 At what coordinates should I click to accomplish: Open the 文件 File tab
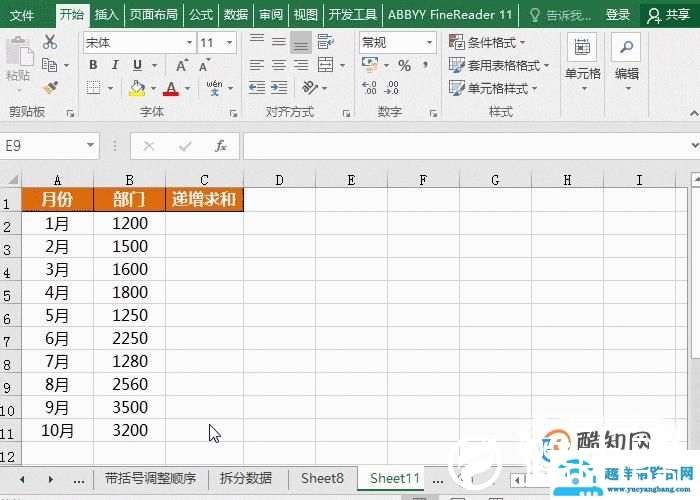point(21,15)
